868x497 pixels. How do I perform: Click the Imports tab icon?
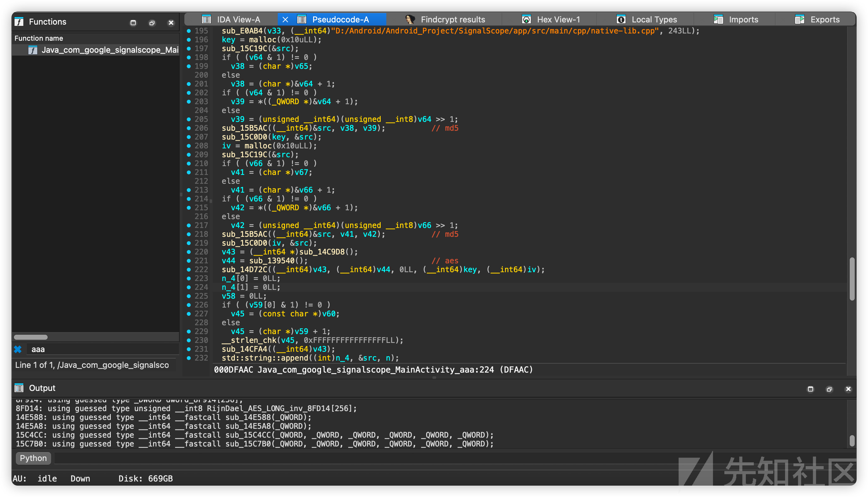(x=718, y=20)
